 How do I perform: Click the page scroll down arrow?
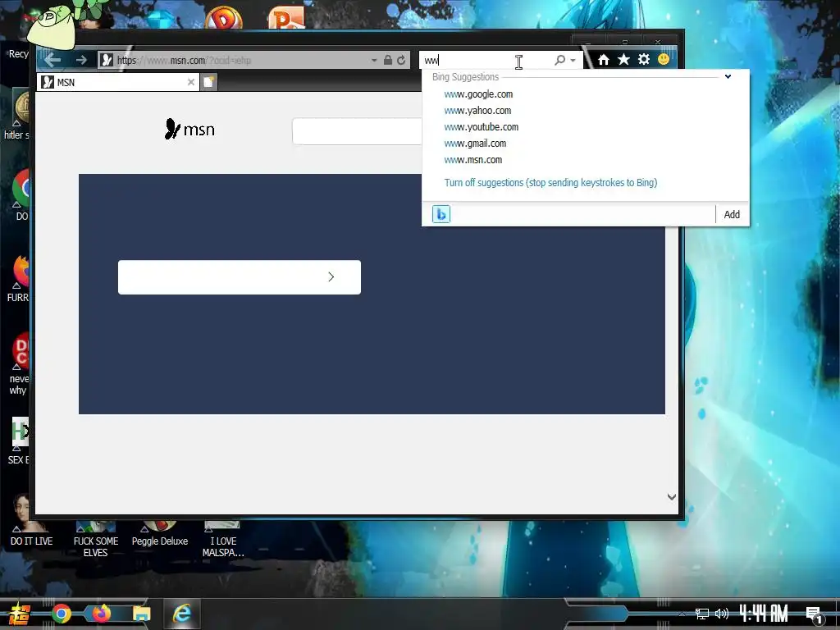tap(671, 497)
